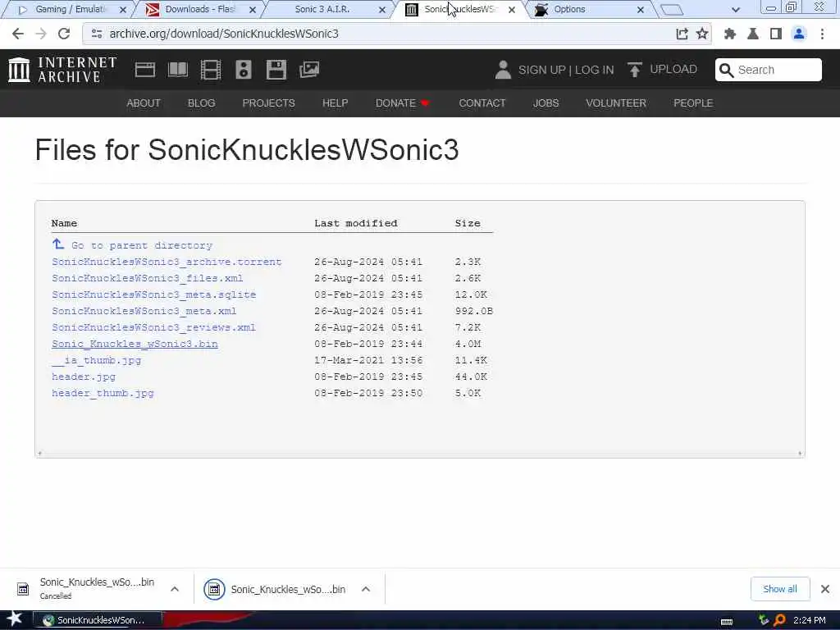840x630 pixels.
Task: Open the Software floppy disk icon
Action: (x=276, y=70)
